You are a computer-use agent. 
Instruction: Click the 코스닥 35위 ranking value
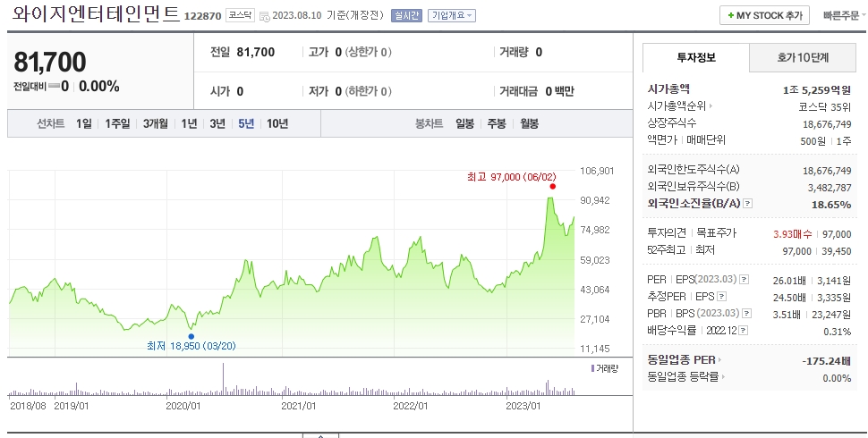[x=824, y=107]
